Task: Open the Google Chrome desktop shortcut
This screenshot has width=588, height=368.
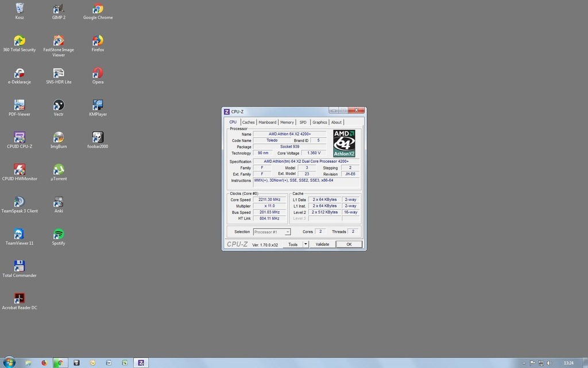Action: [98, 11]
